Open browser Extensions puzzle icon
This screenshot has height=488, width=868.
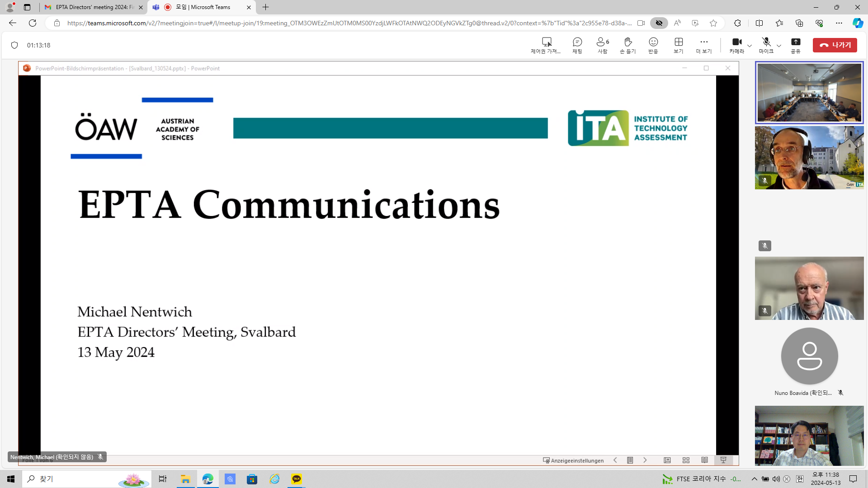737,23
